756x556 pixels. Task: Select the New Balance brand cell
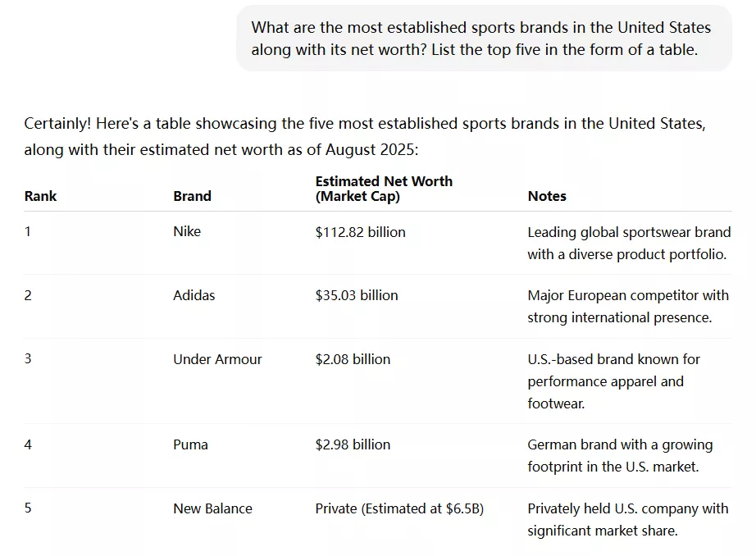coord(212,508)
